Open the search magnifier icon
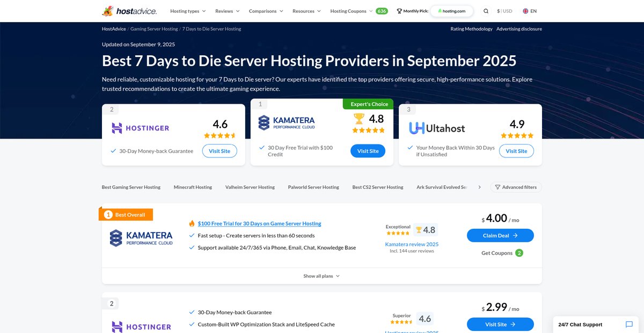This screenshot has width=644, height=333. [486, 11]
